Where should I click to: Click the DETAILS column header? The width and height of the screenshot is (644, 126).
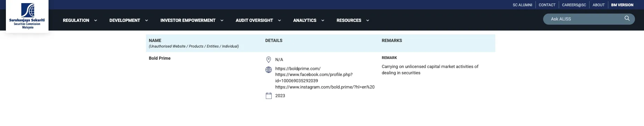click(x=274, y=41)
